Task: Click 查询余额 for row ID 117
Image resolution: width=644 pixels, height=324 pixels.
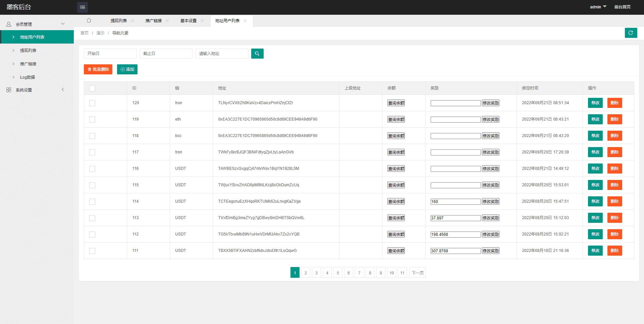Action: click(396, 152)
